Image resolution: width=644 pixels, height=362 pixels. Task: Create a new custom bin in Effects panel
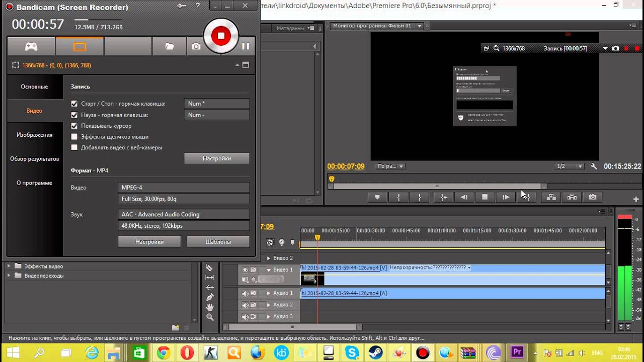pos(176,328)
